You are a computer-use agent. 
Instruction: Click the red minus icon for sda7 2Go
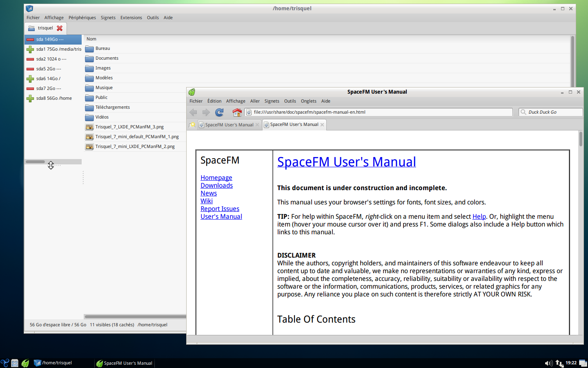click(x=30, y=89)
